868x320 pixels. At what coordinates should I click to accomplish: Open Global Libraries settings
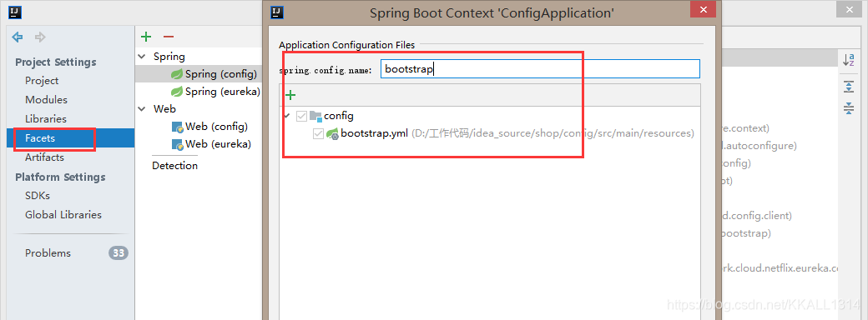pyautogui.click(x=63, y=215)
